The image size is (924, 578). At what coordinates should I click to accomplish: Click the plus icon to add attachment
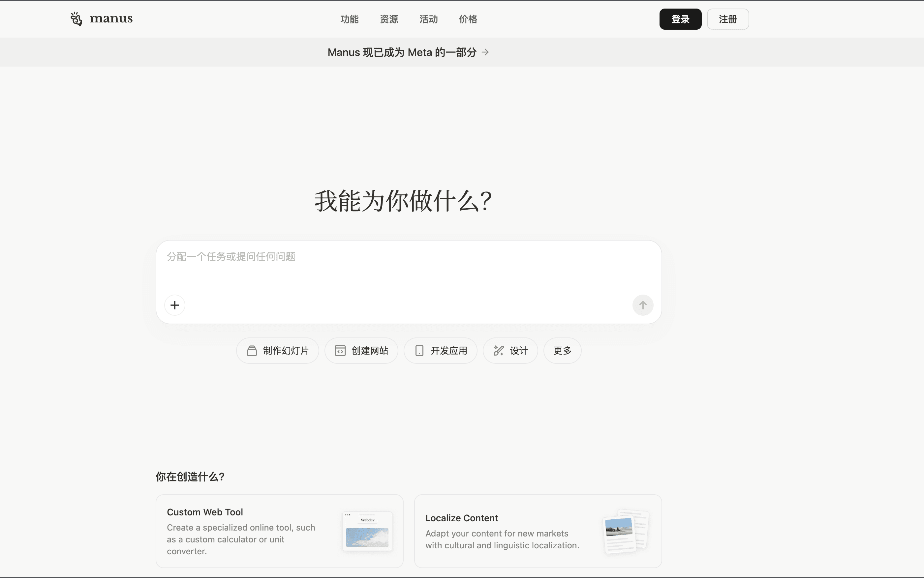175,305
